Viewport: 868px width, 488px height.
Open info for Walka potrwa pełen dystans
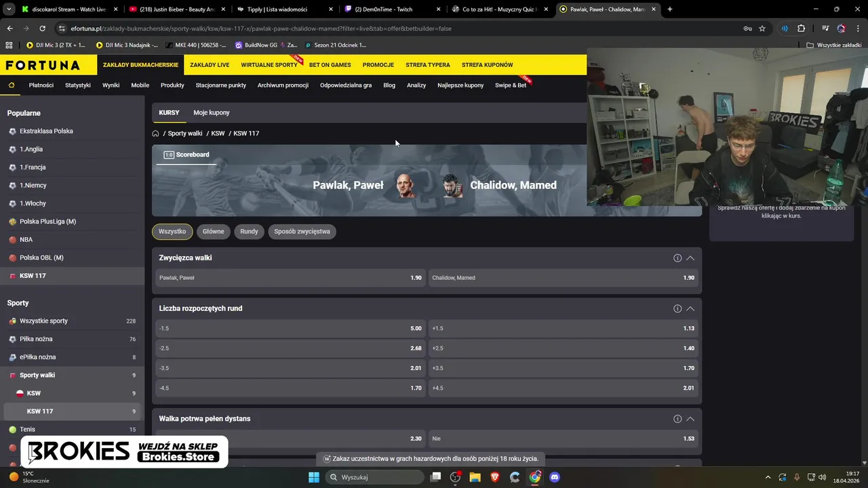point(677,419)
